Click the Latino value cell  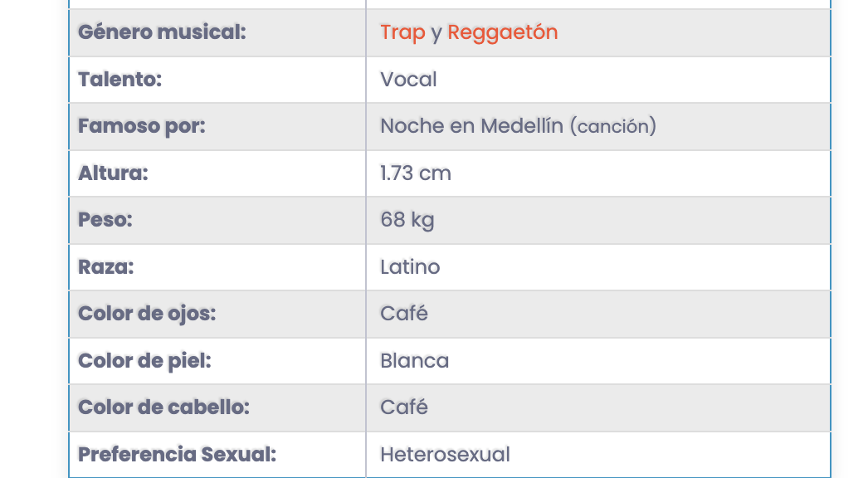[598, 267]
